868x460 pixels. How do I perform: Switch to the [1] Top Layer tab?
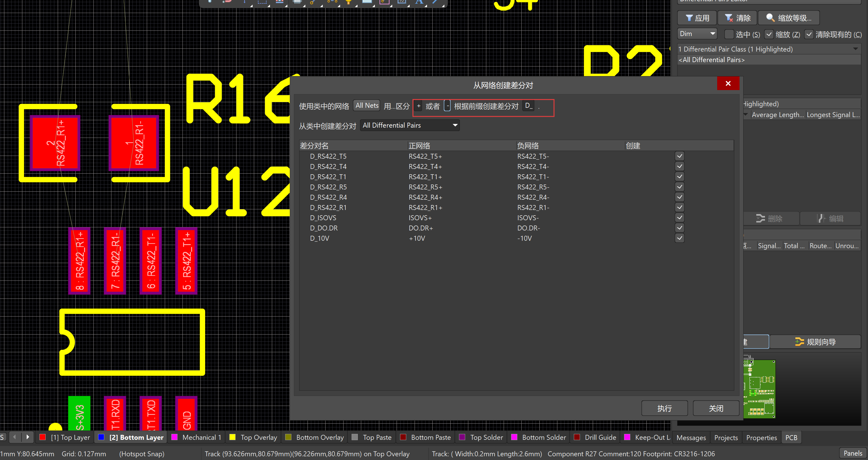pyautogui.click(x=70, y=437)
